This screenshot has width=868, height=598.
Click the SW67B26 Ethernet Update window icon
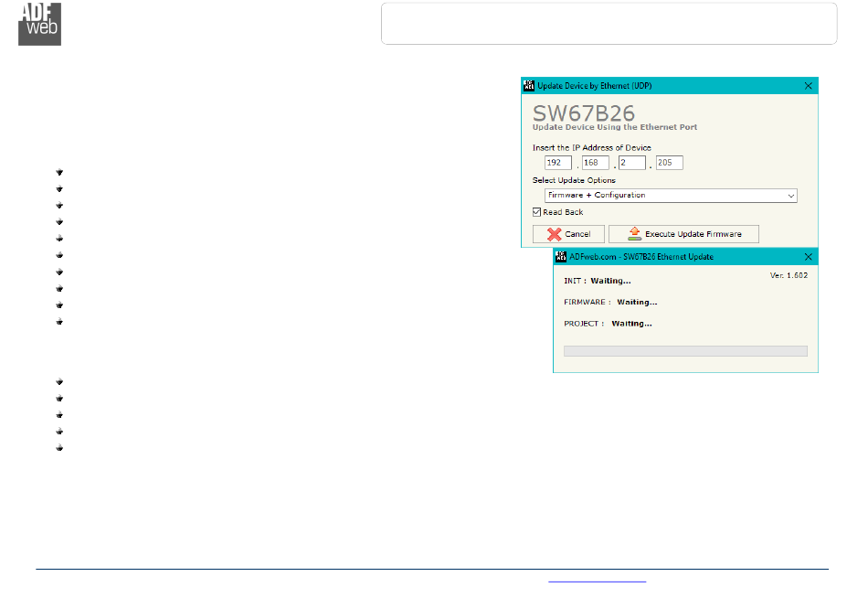pos(561,257)
